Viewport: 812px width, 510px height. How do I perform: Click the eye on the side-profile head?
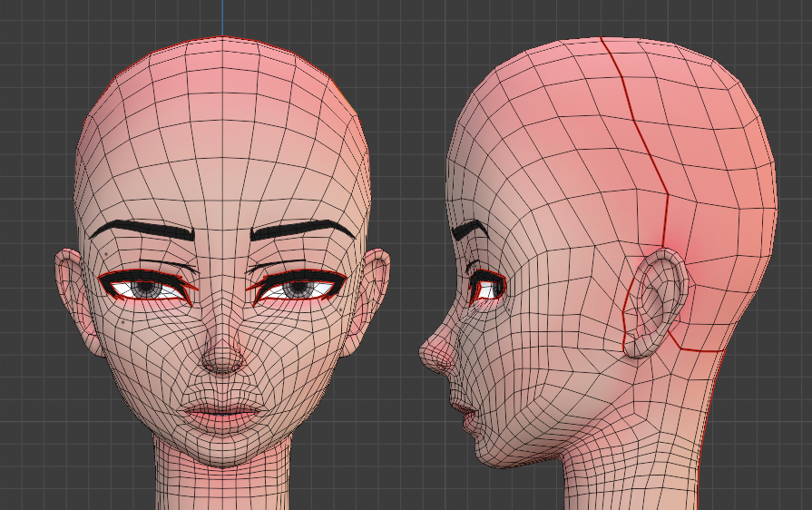click(x=487, y=288)
